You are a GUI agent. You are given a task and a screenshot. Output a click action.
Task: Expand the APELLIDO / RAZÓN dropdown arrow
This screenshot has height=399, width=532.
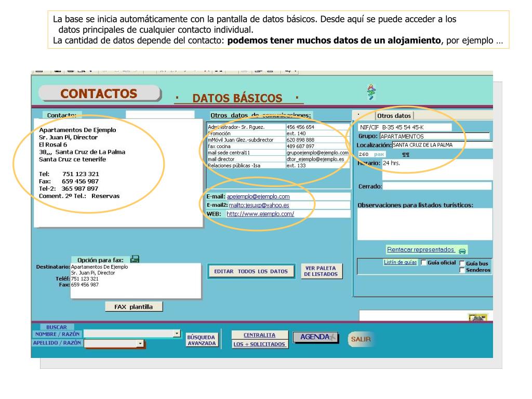tap(140, 344)
